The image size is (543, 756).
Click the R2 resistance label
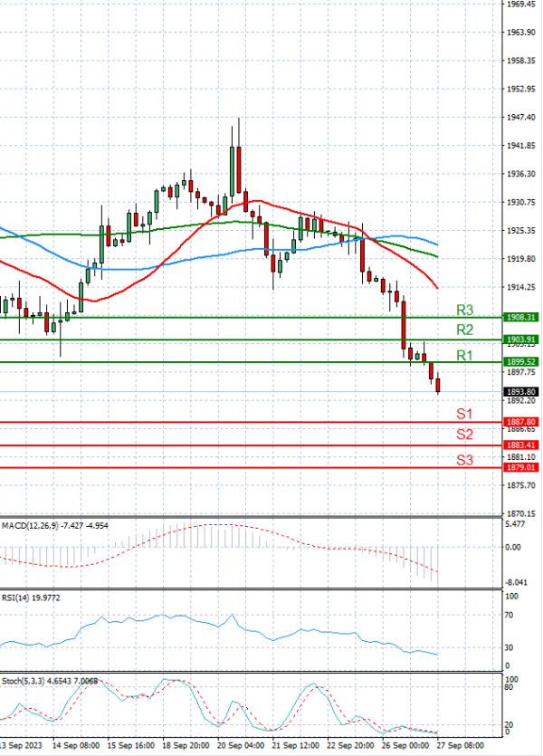(x=464, y=330)
